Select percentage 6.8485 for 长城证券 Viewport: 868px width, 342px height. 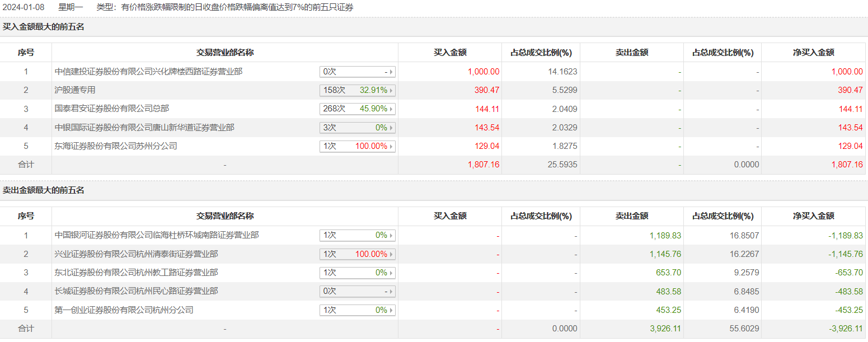coord(745,291)
